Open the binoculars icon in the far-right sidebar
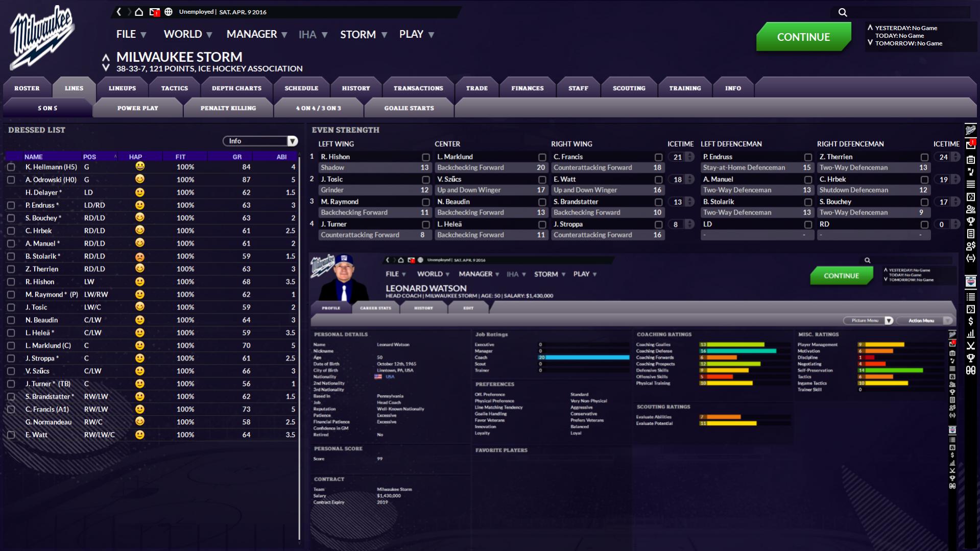 (970, 370)
